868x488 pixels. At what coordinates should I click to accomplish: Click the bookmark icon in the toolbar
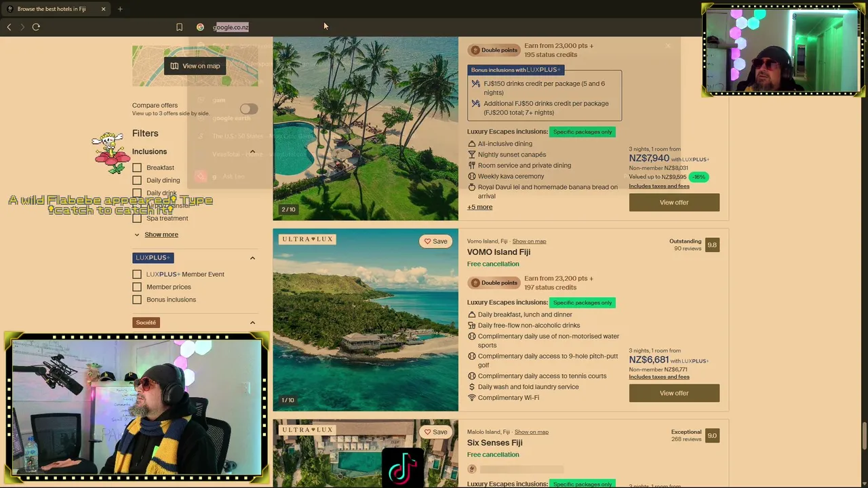click(179, 27)
